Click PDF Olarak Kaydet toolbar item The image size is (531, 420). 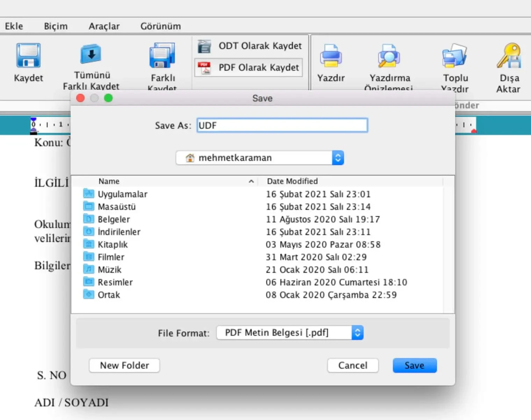(249, 67)
